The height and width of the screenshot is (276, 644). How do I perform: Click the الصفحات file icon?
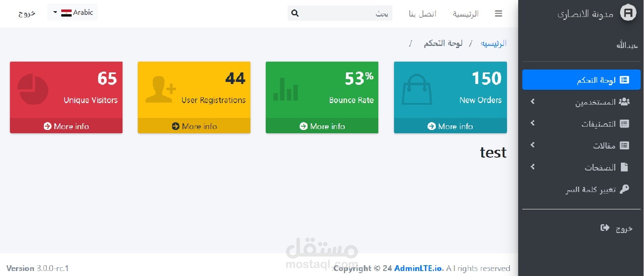pyautogui.click(x=625, y=167)
